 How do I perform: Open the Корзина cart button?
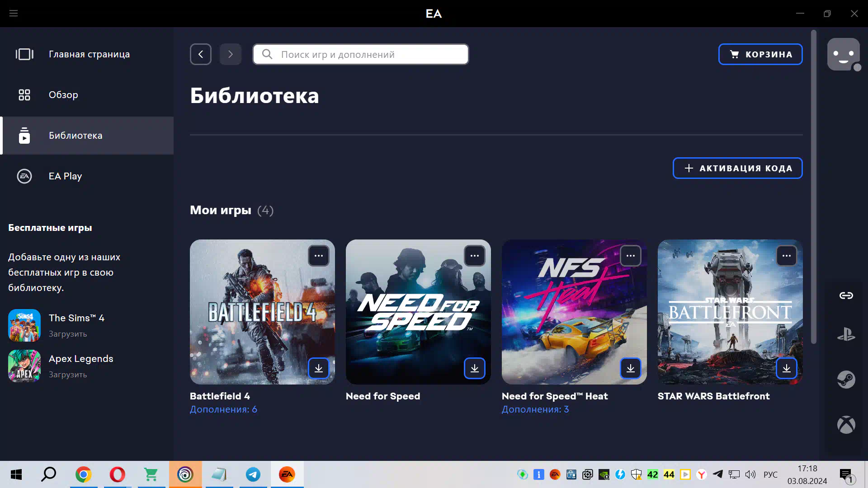pyautogui.click(x=760, y=54)
